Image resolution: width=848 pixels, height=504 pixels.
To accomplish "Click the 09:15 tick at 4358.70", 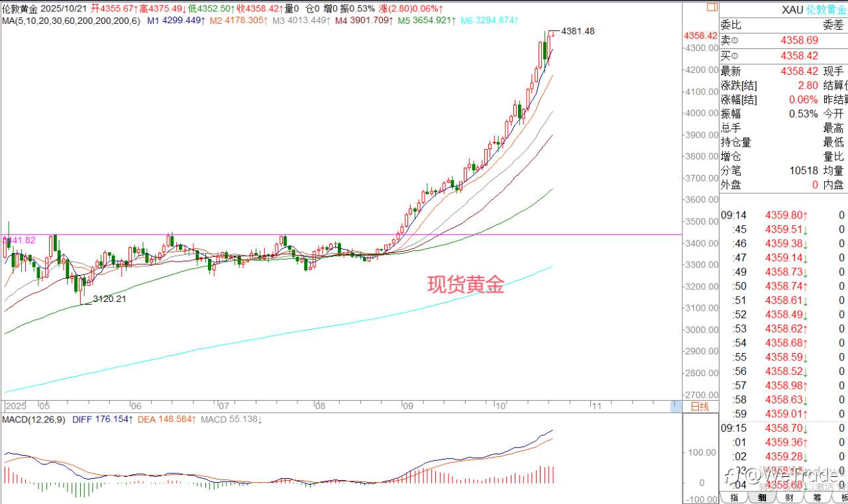I will coord(784,428).
